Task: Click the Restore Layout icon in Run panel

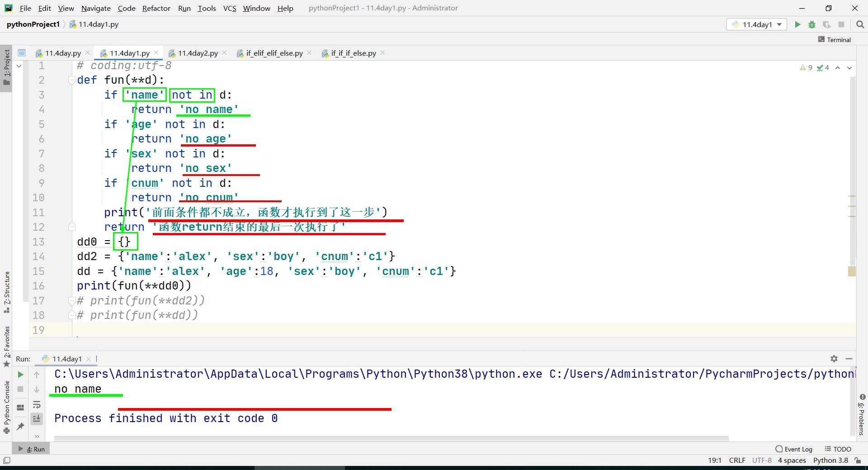Action: (20, 408)
